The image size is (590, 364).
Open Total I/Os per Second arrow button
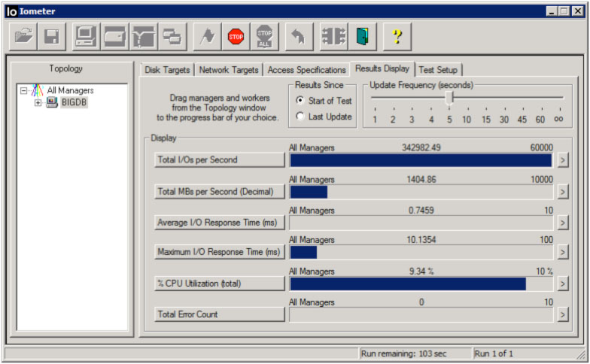coord(563,160)
